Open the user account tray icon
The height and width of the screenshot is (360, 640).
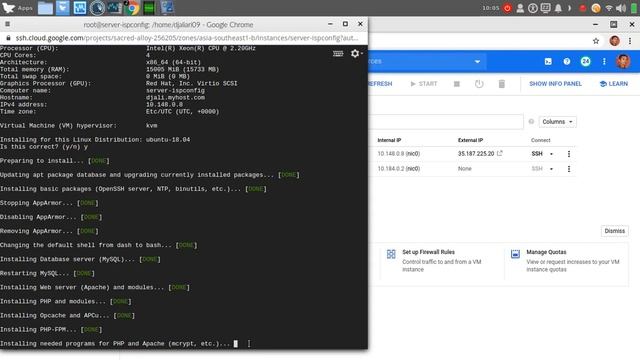[520, 8]
